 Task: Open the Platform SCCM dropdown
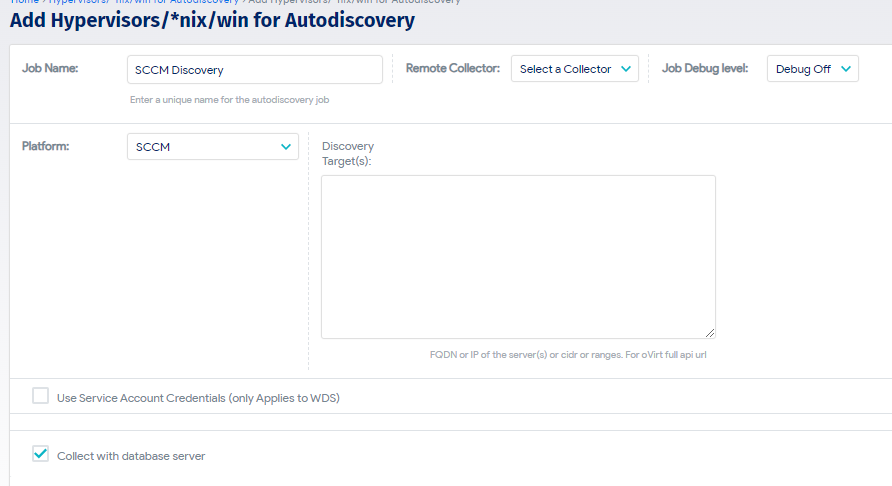pos(213,147)
